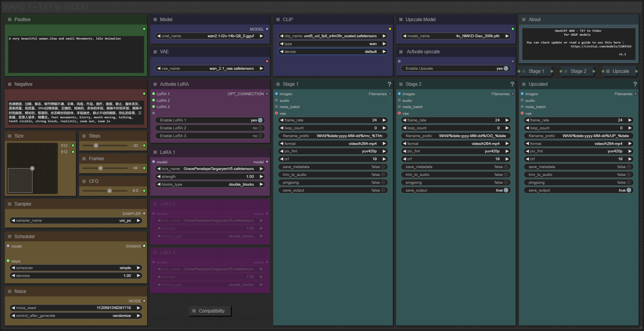
Task: Click the Steps slider handle
Action: pyautogui.click(x=96, y=146)
